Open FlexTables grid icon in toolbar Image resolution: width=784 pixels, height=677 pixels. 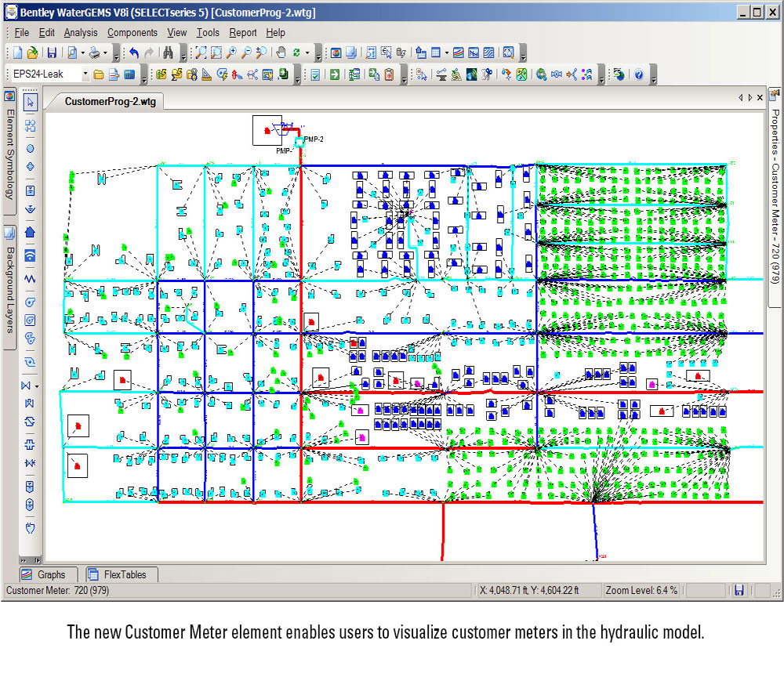[x=436, y=52]
